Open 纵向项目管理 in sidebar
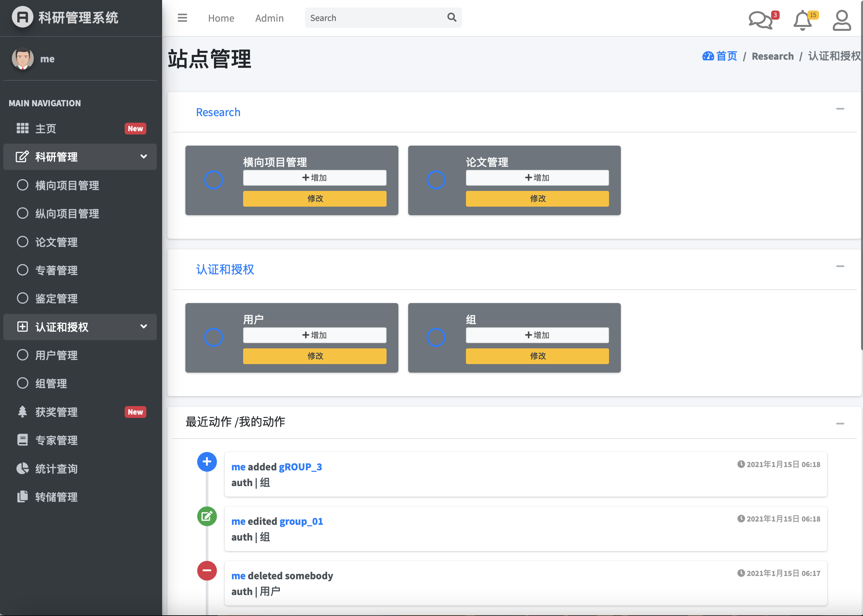This screenshot has width=863, height=616. tap(80, 214)
